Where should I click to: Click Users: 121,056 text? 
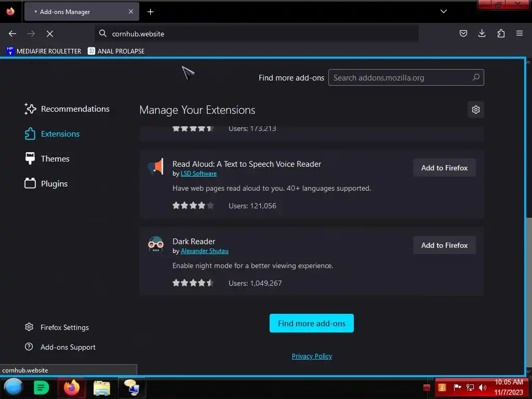[252, 206]
